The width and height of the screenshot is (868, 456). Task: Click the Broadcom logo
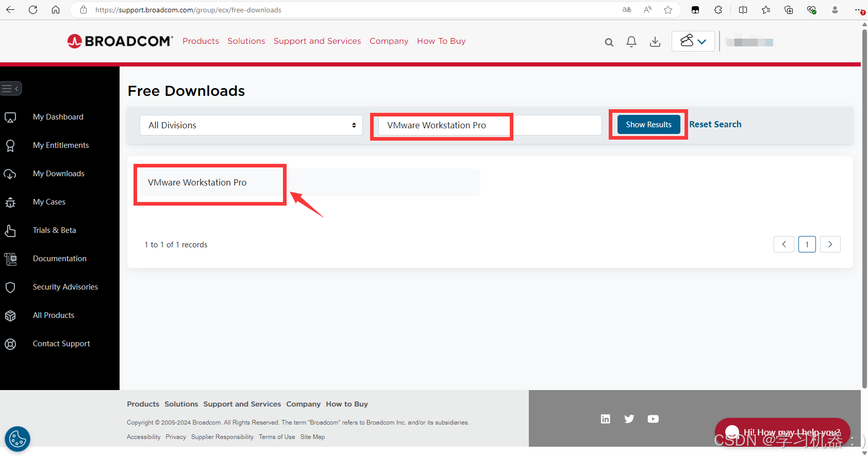120,41
